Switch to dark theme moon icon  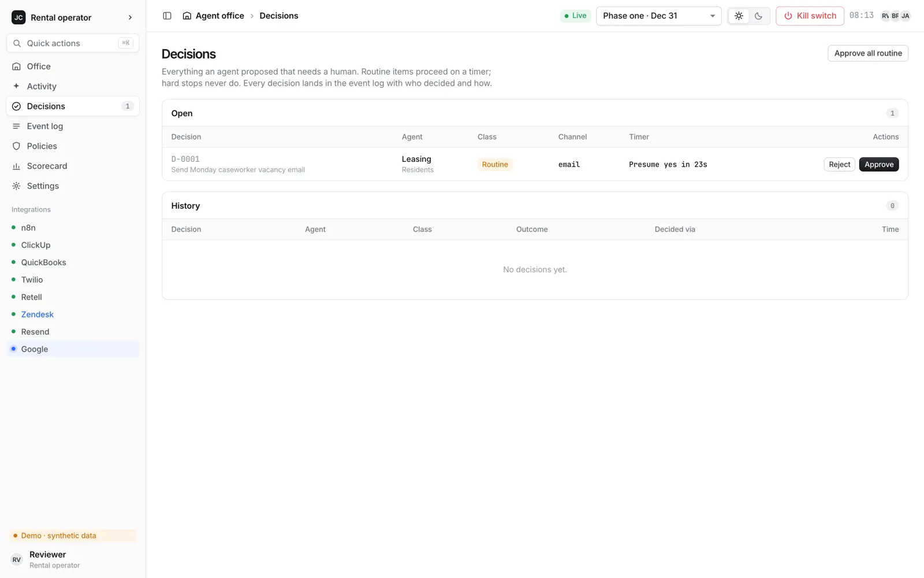point(758,16)
